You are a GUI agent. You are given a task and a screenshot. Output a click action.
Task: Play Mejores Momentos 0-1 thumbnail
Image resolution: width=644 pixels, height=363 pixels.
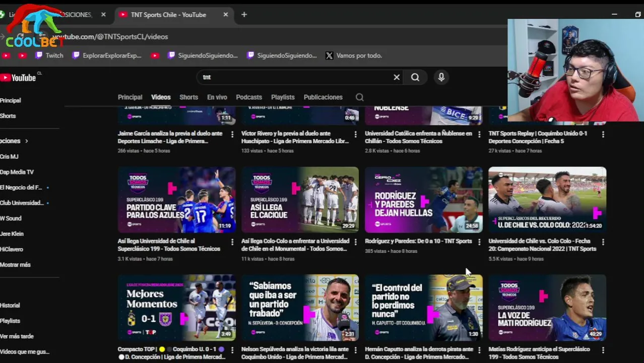pos(176,308)
